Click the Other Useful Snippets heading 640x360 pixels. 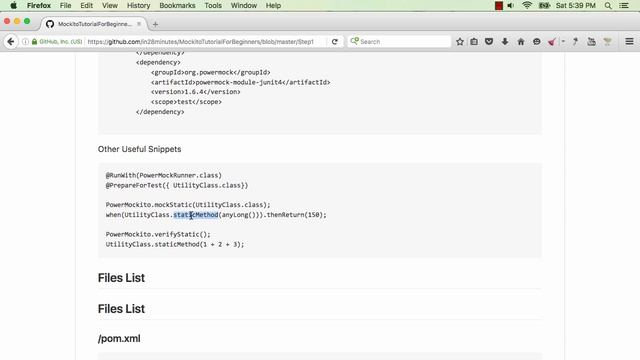tap(140, 149)
